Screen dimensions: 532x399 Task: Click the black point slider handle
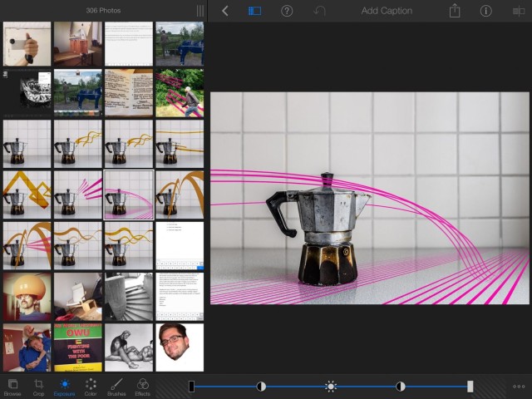point(191,387)
